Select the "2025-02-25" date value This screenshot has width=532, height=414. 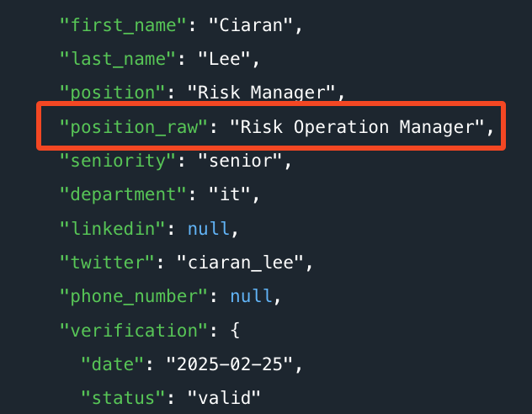click(230, 364)
